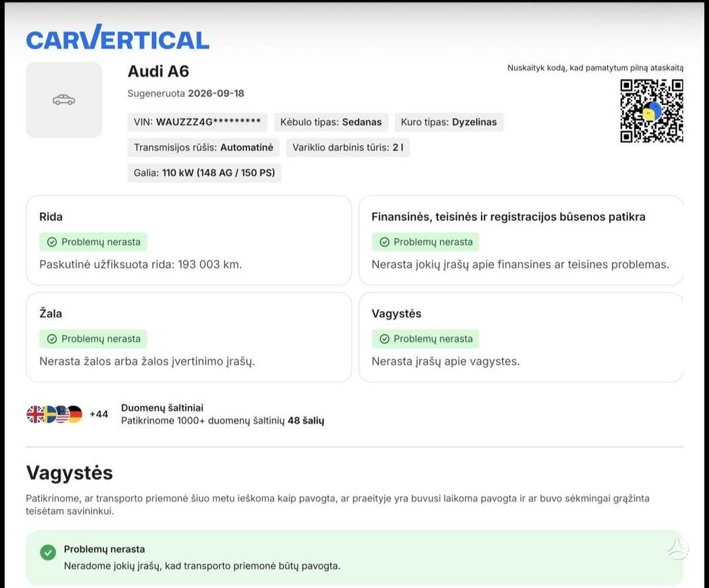Select the Galia 110 kW chip
Image resolution: width=709 pixels, height=588 pixels.
[x=204, y=172]
